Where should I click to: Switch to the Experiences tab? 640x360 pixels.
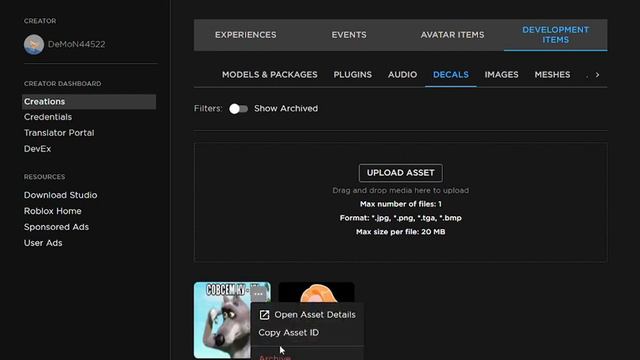tap(246, 35)
